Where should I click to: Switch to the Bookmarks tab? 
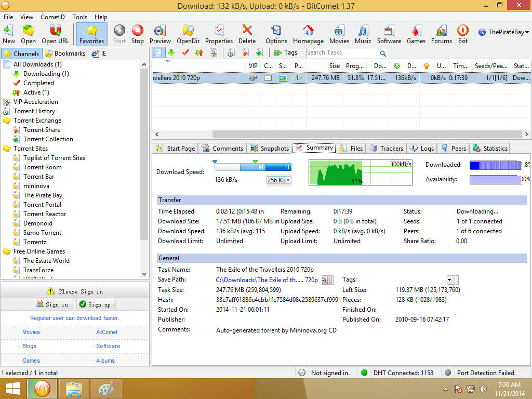[x=65, y=54]
